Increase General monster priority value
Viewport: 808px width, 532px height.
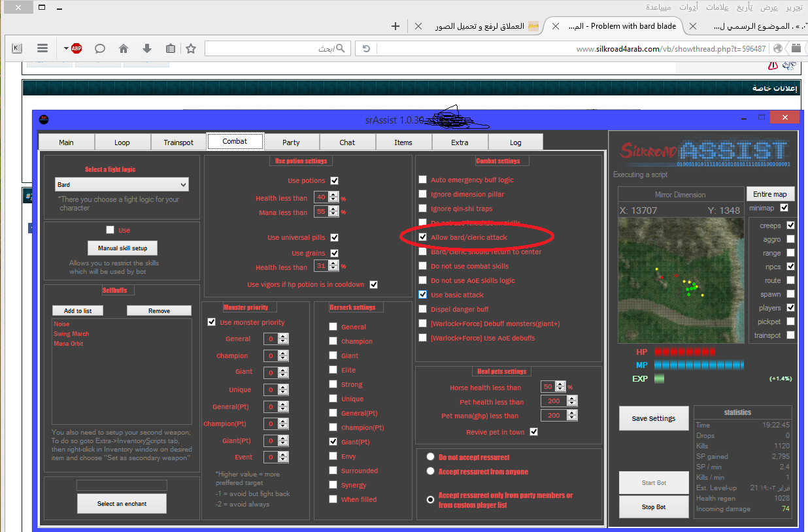tap(282, 337)
